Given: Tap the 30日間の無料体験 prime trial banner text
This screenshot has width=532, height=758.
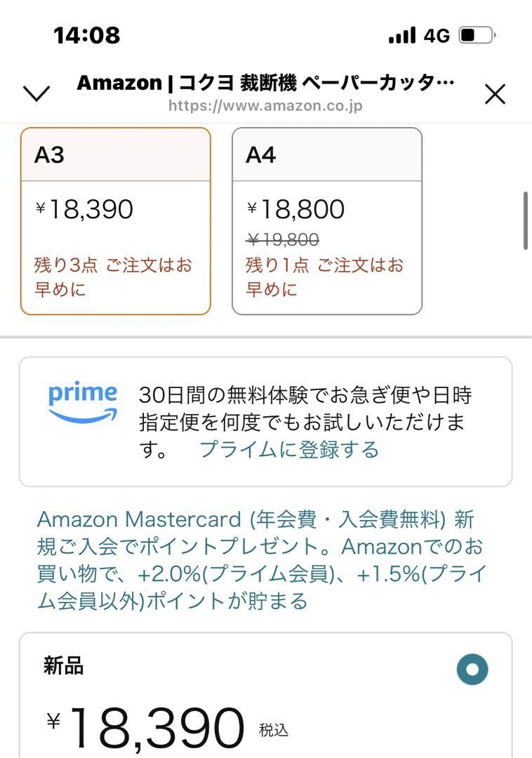Looking at the screenshot, I should (305, 422).
